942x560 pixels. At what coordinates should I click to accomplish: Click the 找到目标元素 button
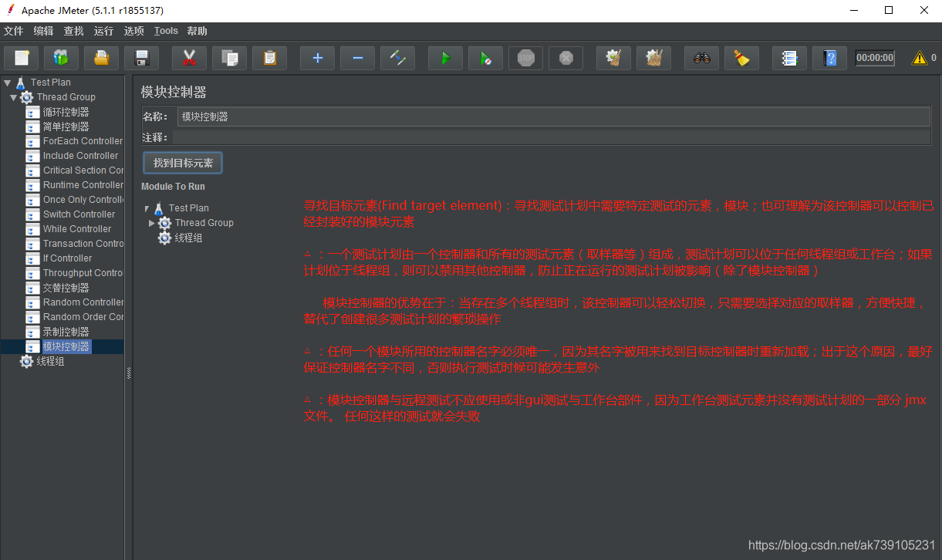tap(183, 163)
